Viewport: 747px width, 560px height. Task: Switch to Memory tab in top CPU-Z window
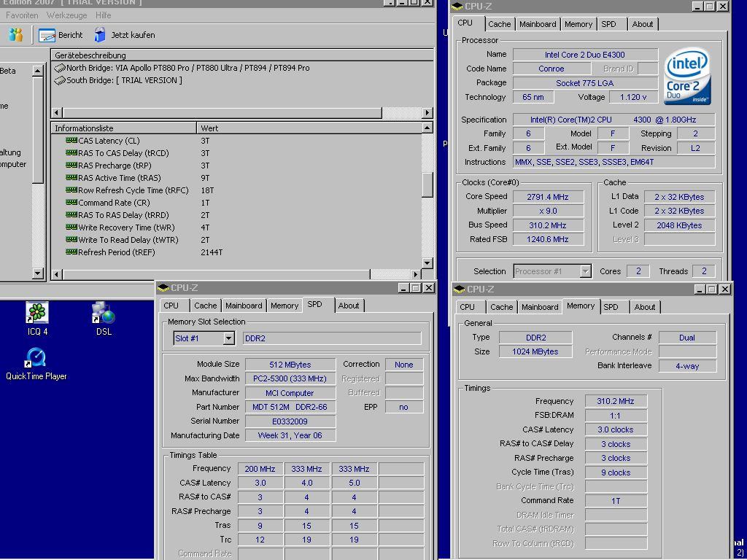[578, 24]
